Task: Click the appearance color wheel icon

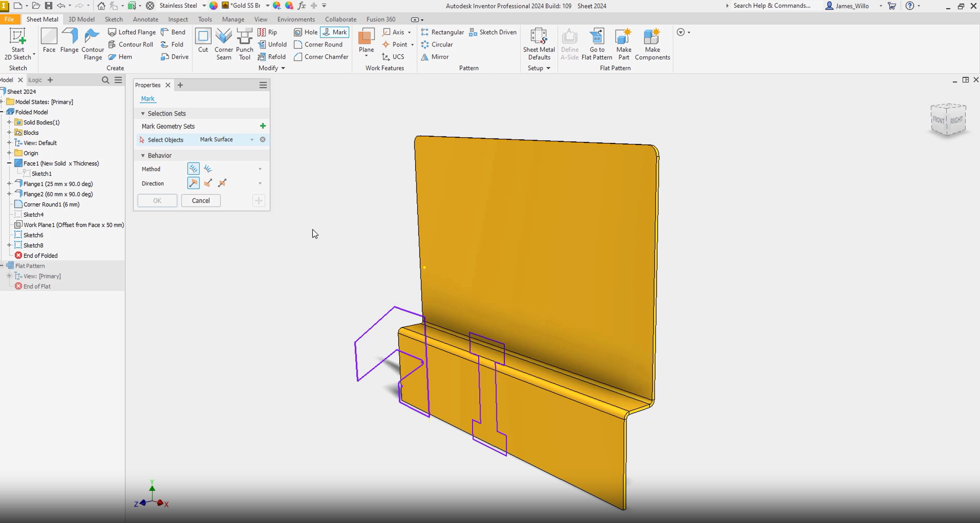Action: click(x=214, y=6)
